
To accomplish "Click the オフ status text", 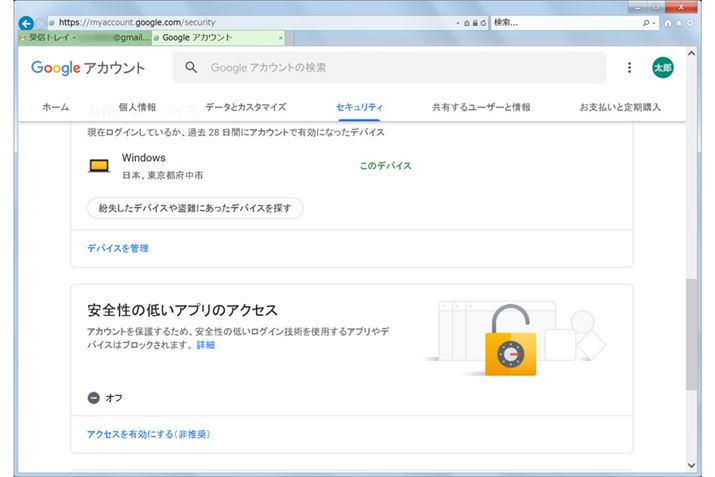I will (x=114, y=398).
